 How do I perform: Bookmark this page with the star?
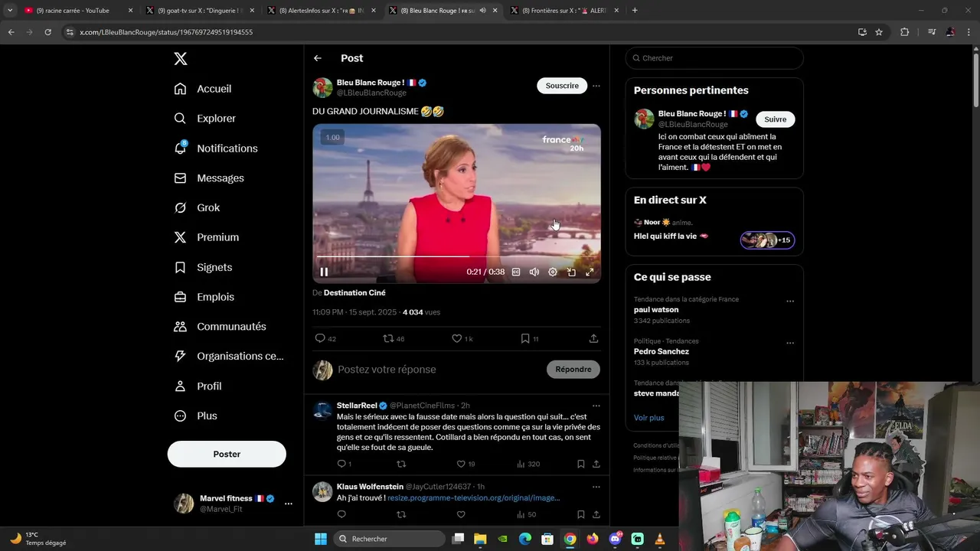point(879,32)
